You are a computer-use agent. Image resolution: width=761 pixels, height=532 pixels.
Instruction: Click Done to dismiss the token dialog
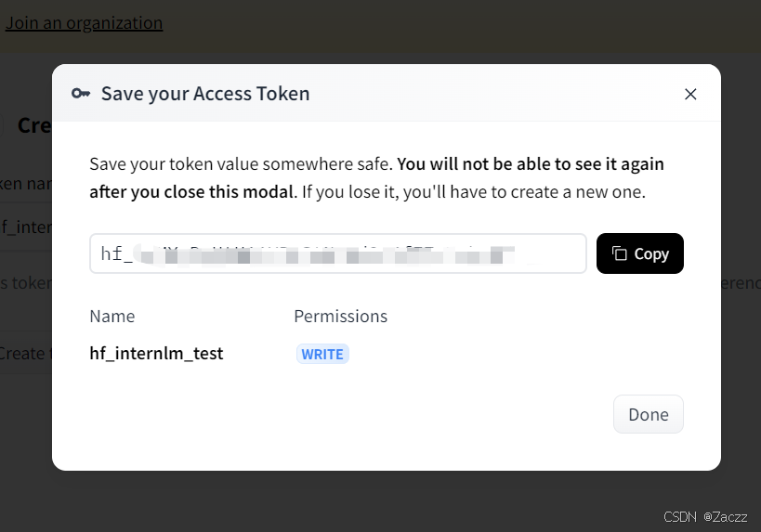[648, 414]
